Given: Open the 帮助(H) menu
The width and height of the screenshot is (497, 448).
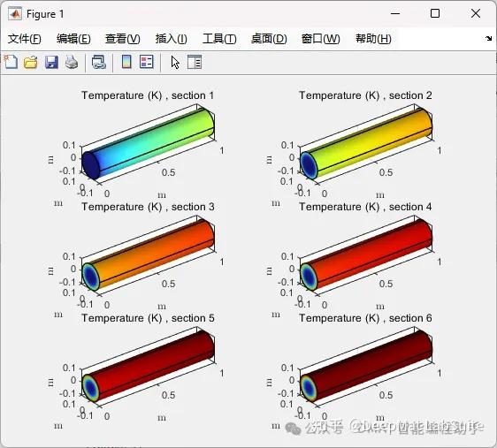Looking at the screenshot, I should coord(373,39).
